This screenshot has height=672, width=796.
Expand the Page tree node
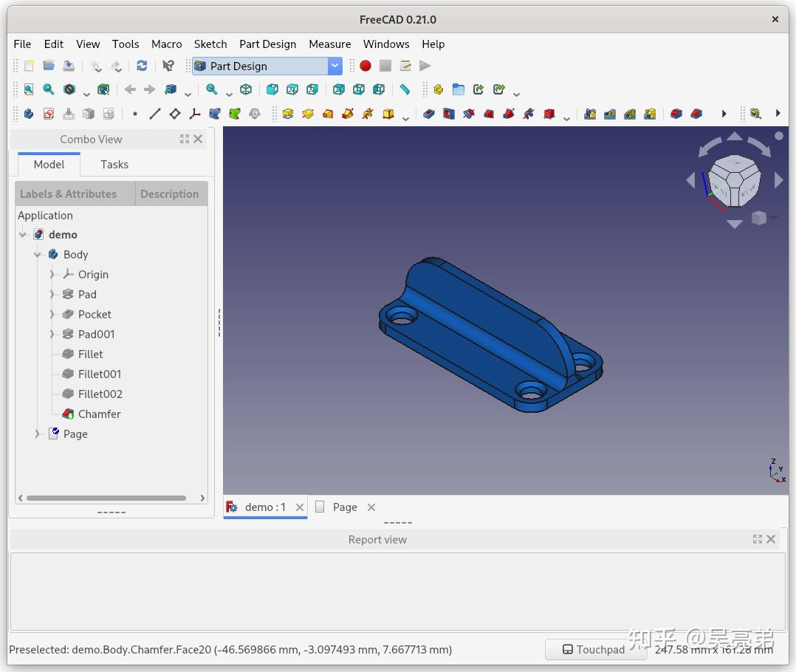pos(37,434)
